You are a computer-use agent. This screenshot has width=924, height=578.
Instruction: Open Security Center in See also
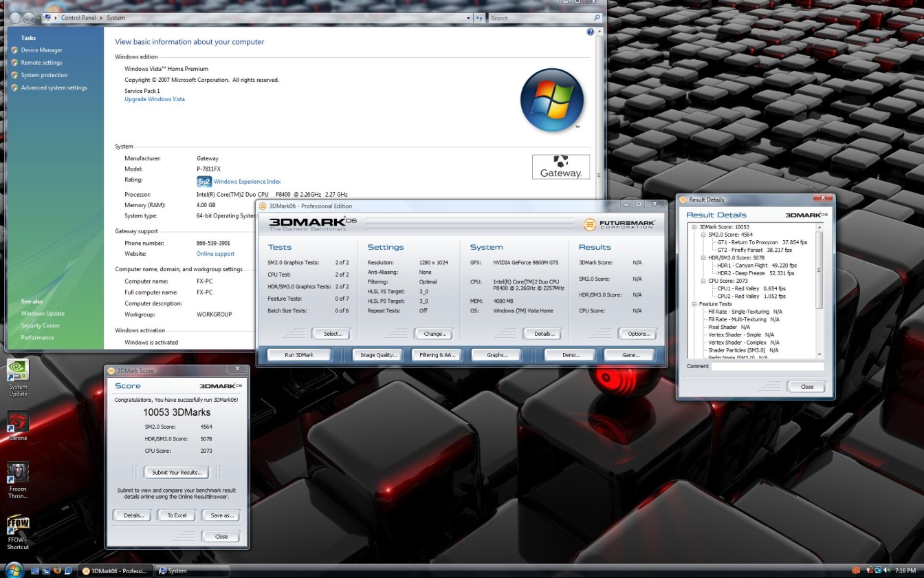41,325
